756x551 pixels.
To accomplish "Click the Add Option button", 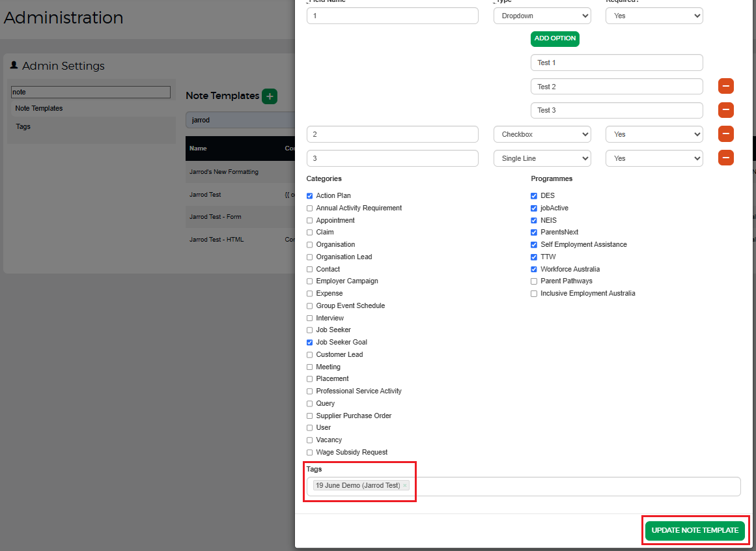I will click(x=555, y=38).
